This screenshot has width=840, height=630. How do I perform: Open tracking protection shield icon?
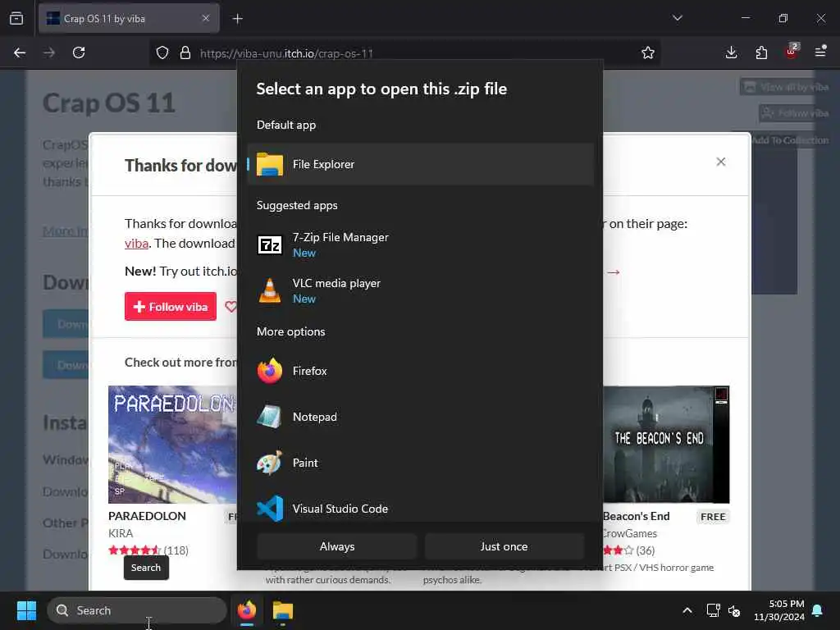point(162,52)
